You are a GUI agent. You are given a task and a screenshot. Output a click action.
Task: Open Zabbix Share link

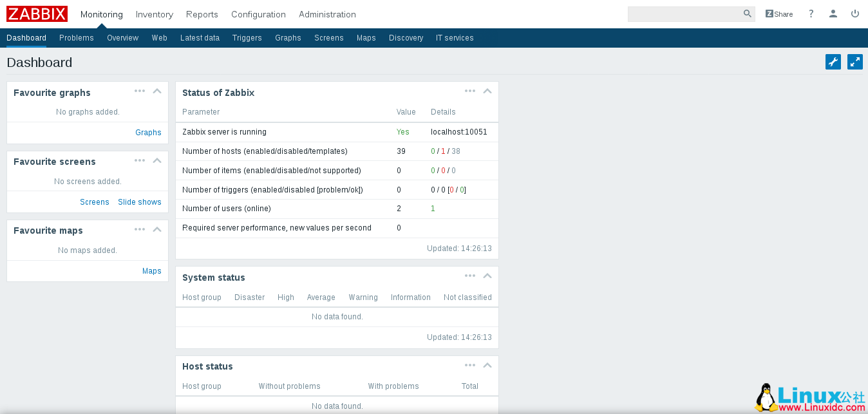click(x=779, y=14)
